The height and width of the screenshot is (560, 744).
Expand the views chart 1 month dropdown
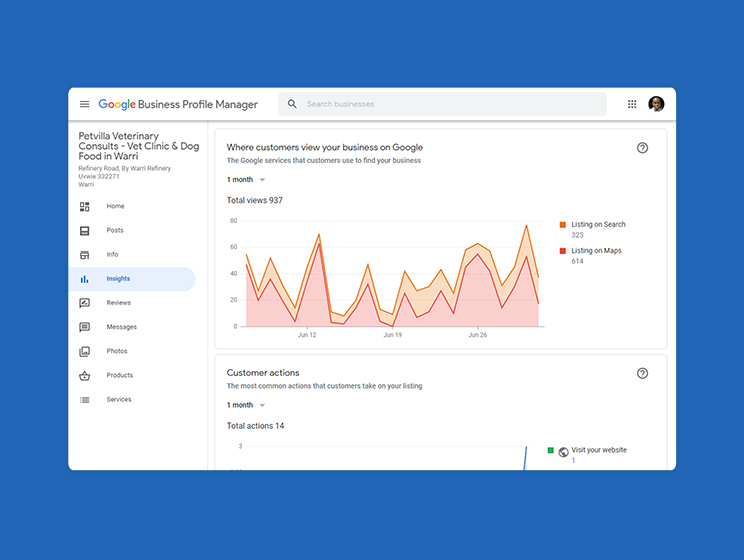(x=246, y=180)
